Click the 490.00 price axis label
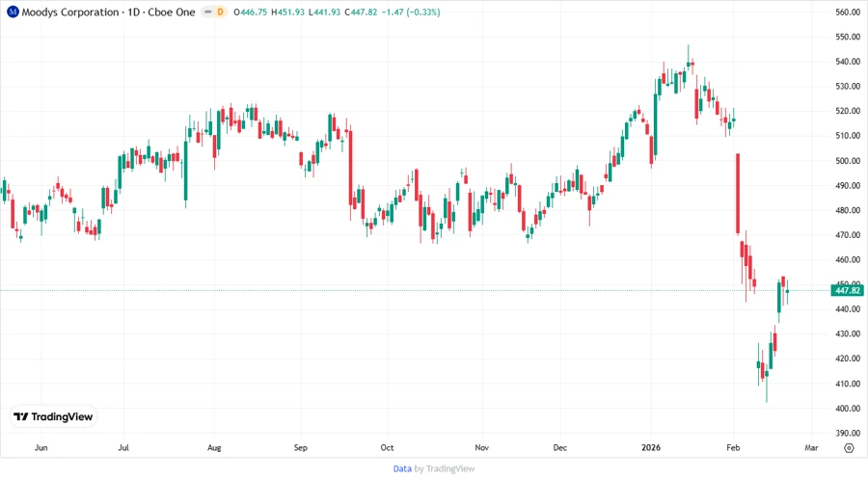This screenshot has height=480, width=868. (x=848, y=186)
